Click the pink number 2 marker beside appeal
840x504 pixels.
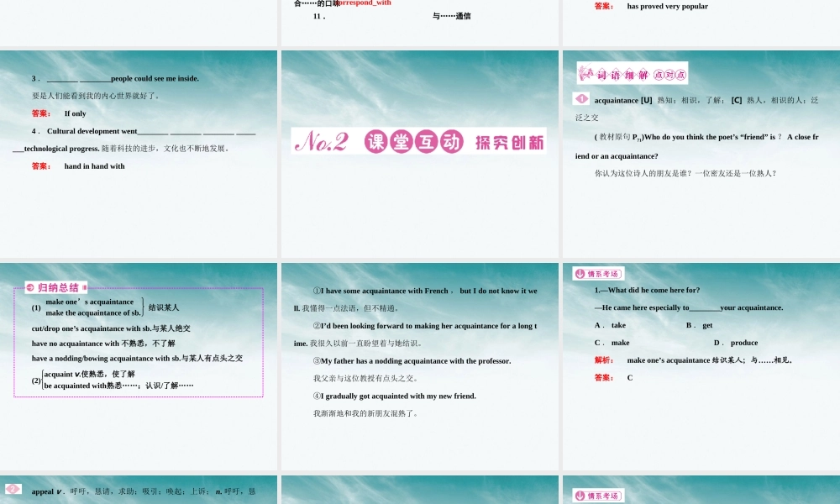click(x=13, y=489)
